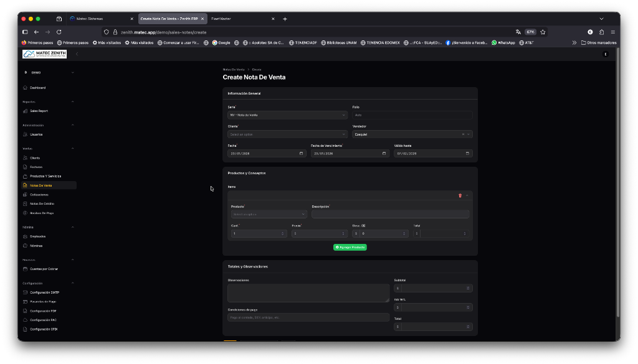Viewport: 638px width, 364px height.
Task: Clear the Vendedor selection with the X
Action: point(463,134)
